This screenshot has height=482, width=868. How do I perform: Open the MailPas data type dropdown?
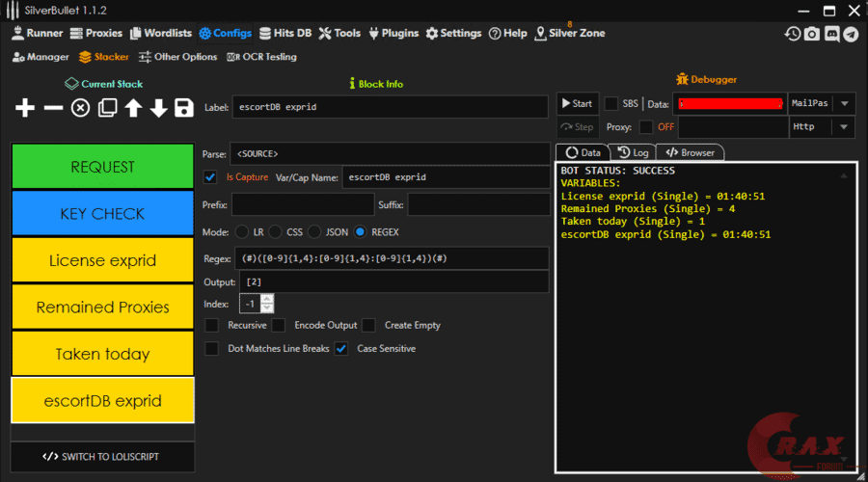[844, 104]
